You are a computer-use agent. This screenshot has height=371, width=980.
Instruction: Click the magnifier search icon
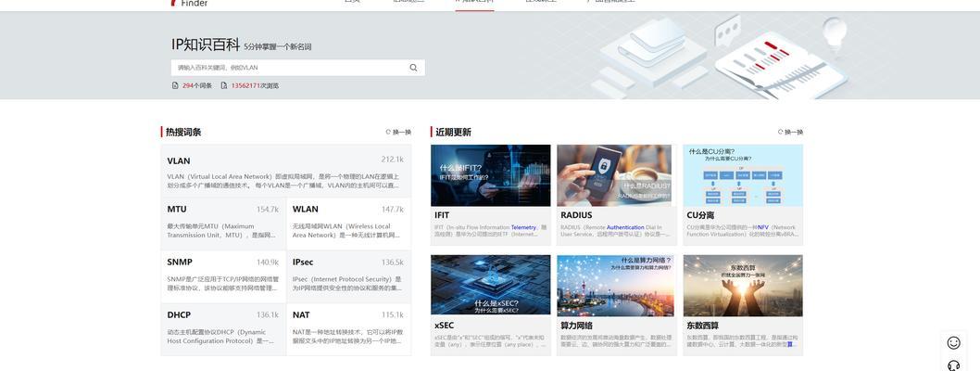(x=413, y=68)
